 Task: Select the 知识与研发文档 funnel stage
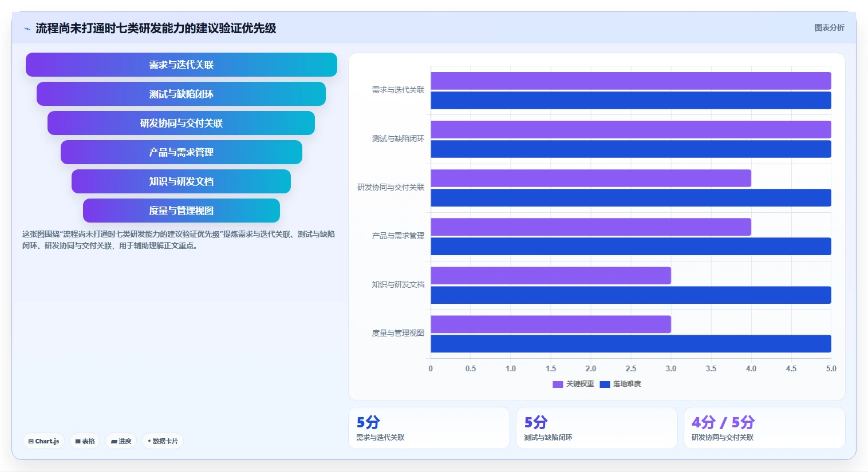tap(181, 181)
